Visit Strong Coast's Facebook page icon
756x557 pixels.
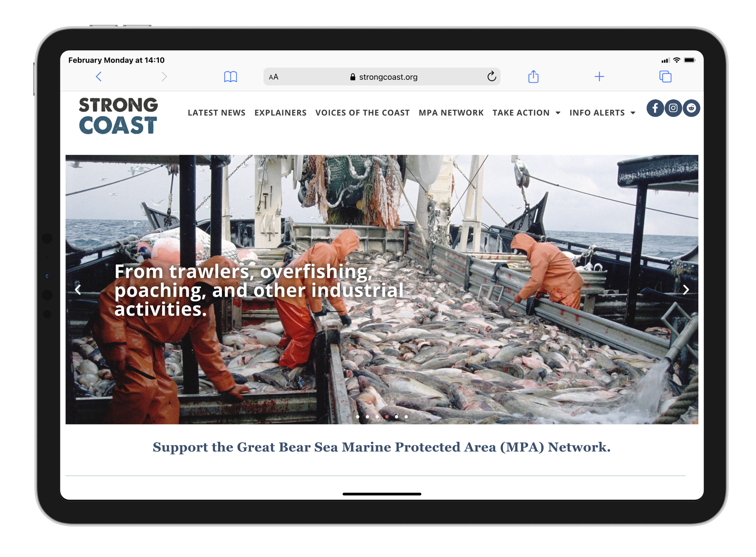[655, 108]
